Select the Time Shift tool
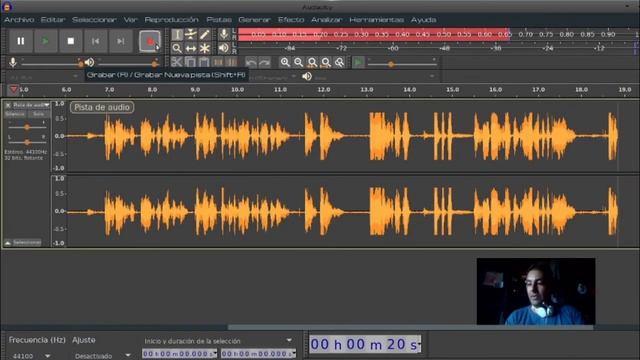Screen dimensions: 640x360 [x=191, y=49]
